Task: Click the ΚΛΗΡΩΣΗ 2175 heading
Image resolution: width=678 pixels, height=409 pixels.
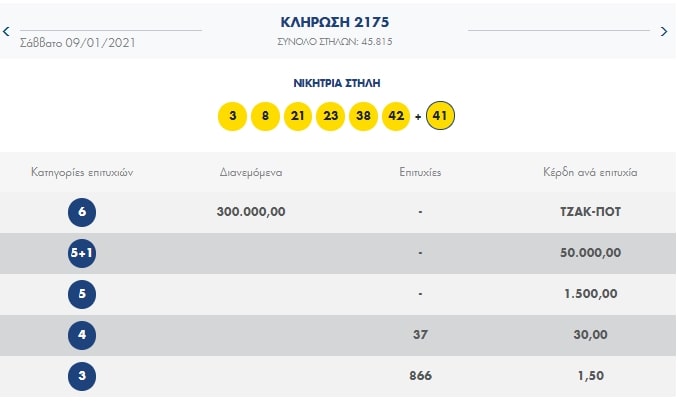Action: 335,22
